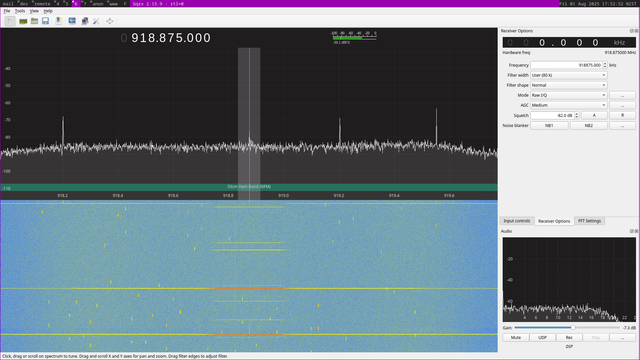Enable noise blanker NB1
640x360 pixels.
tap(549, 126)
